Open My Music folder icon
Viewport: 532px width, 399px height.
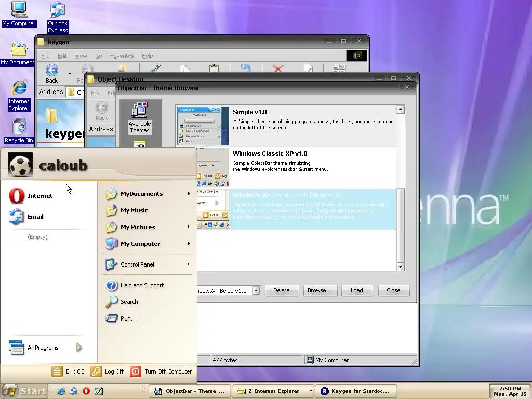point(111,210)
